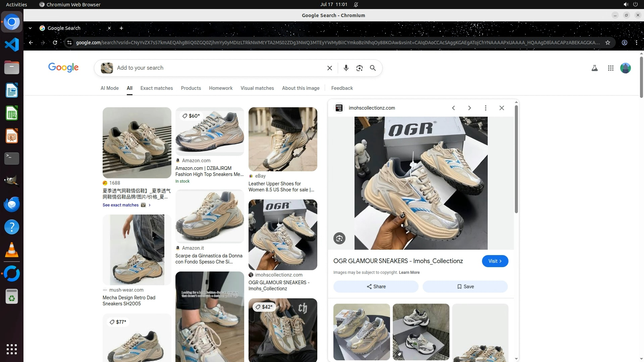Screen dimensions: 644x362
Task: Open Visual Studio Code from dock
Action: (12, 45)
